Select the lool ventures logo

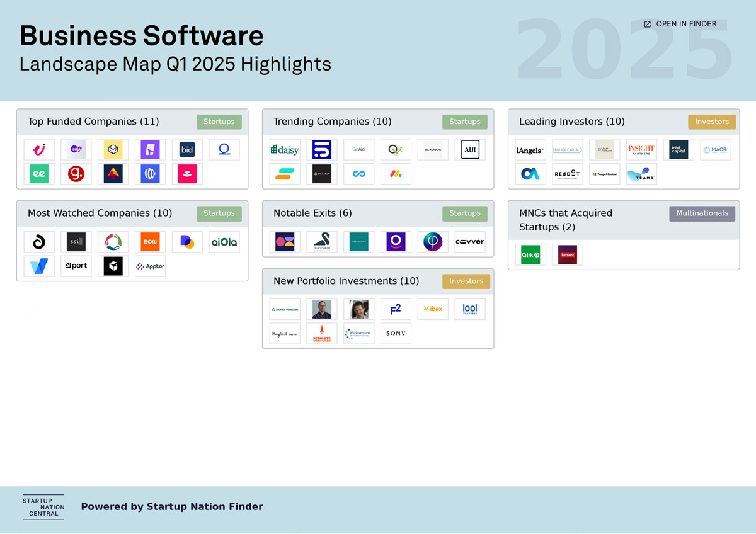point(470,309)
